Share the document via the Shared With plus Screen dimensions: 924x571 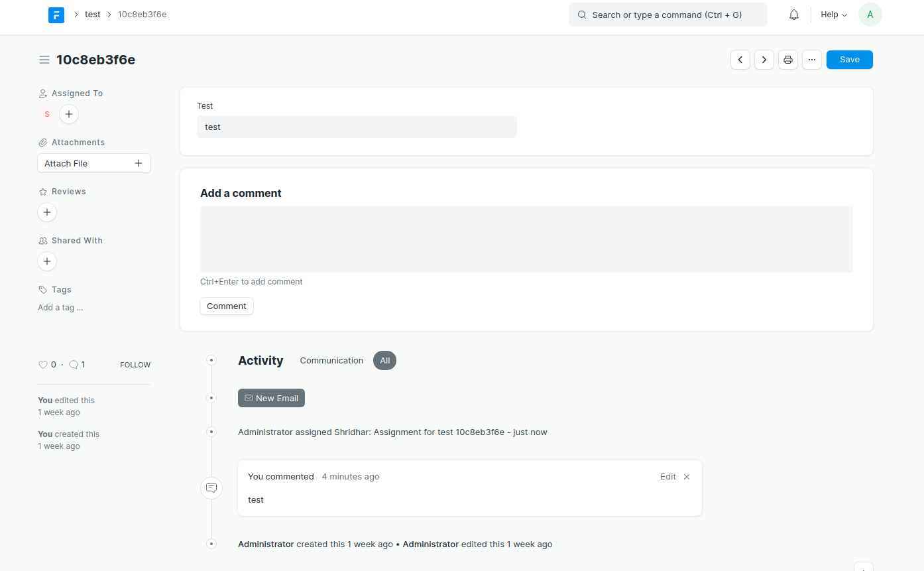[46, 261]
